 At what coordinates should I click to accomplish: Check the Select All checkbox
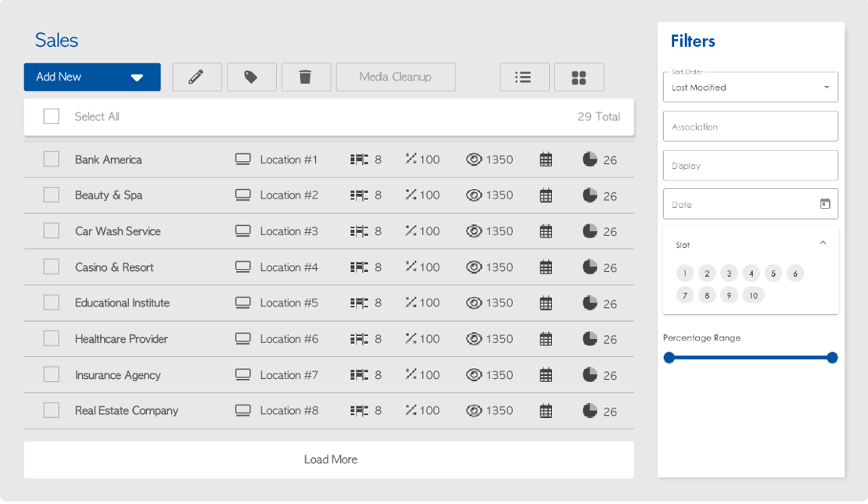pos(52,116)
